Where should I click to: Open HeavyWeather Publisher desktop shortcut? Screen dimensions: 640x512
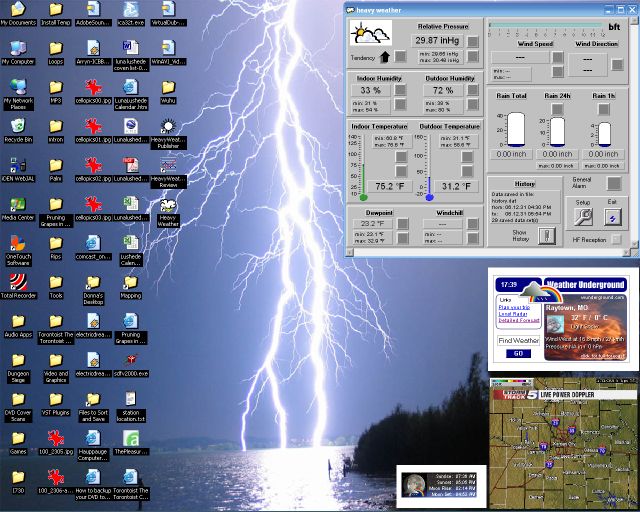click(x=168, y=134)
